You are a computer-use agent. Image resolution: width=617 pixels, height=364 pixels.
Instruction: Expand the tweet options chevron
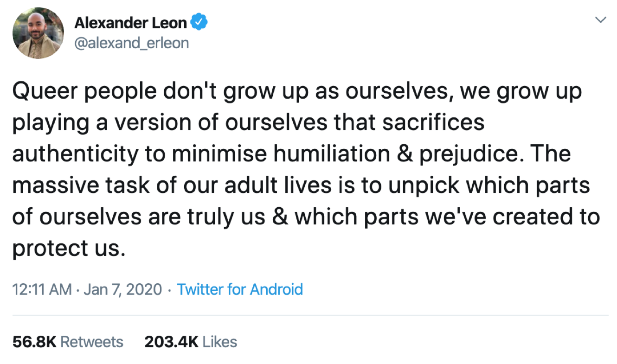pyautogui.click(x=601, y=20)
